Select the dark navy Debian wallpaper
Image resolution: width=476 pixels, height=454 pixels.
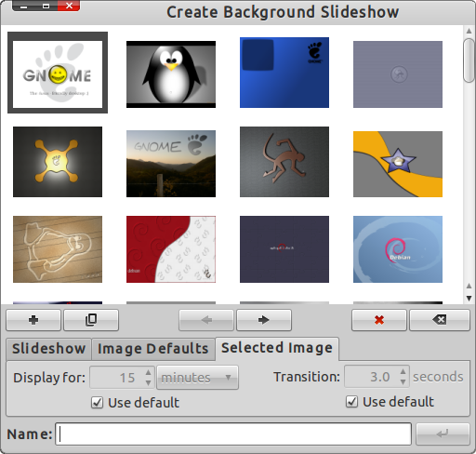(284, 249)
